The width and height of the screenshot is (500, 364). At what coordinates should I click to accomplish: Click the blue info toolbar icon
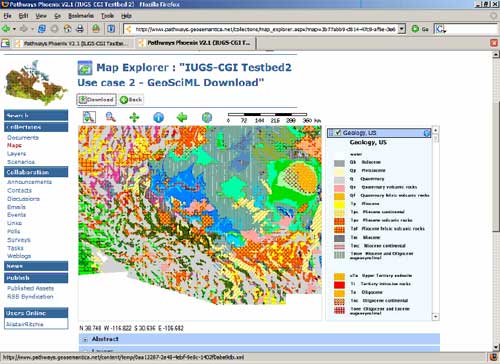[x=111, y=29]
